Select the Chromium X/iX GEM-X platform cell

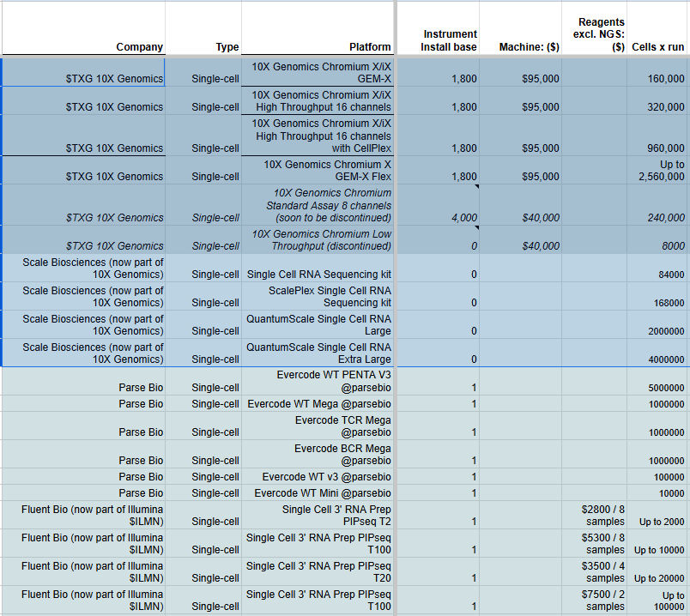coord(317,73)
